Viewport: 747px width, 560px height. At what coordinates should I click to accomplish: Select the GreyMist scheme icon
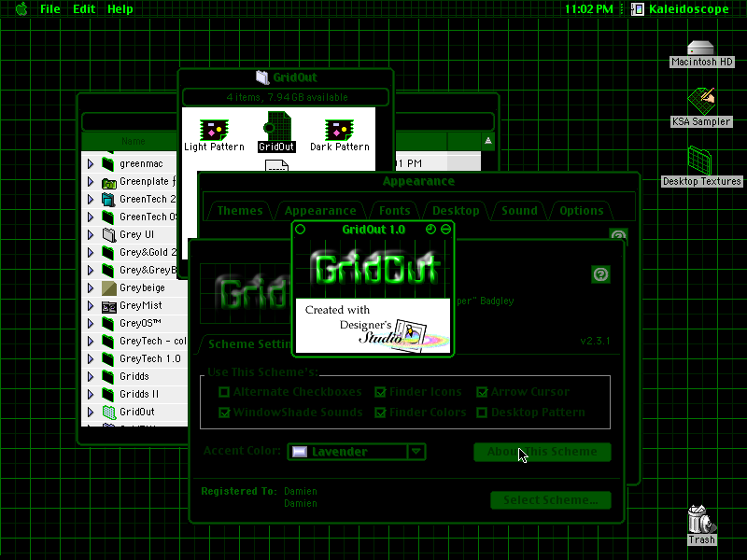click(x=109, y=306)
